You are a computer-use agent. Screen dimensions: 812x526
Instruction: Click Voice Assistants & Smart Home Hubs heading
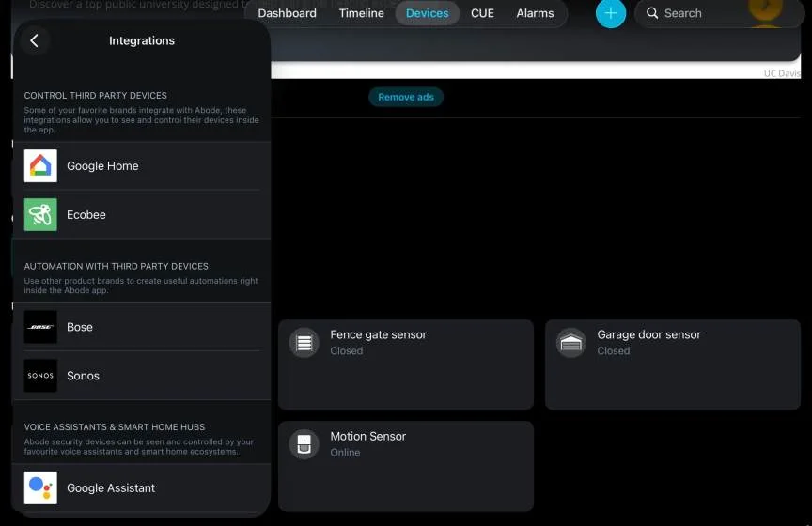click(115, 427)
